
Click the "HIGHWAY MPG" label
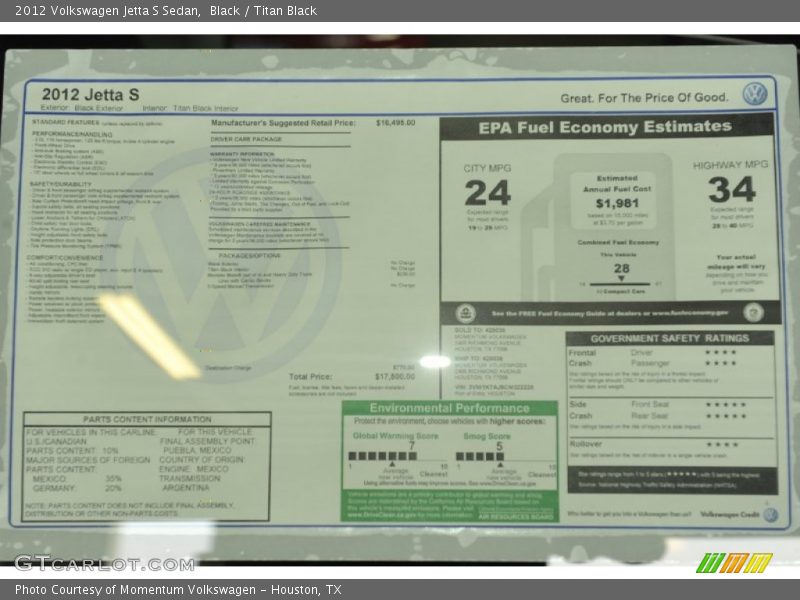[730, 165]
